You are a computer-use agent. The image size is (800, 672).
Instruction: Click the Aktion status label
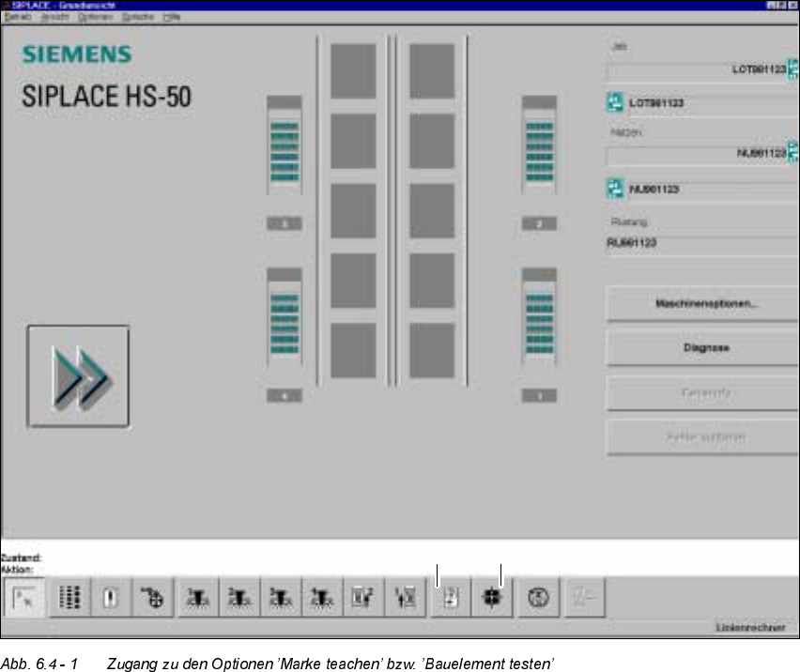(x=17, y=569)
